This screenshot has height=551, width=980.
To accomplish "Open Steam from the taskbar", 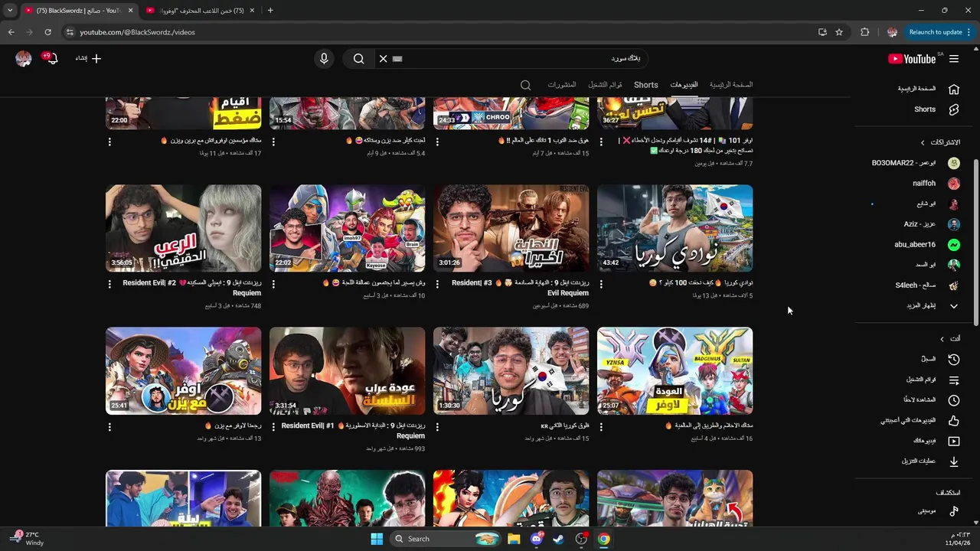I will pyautogui.click(x=559, y=539).
